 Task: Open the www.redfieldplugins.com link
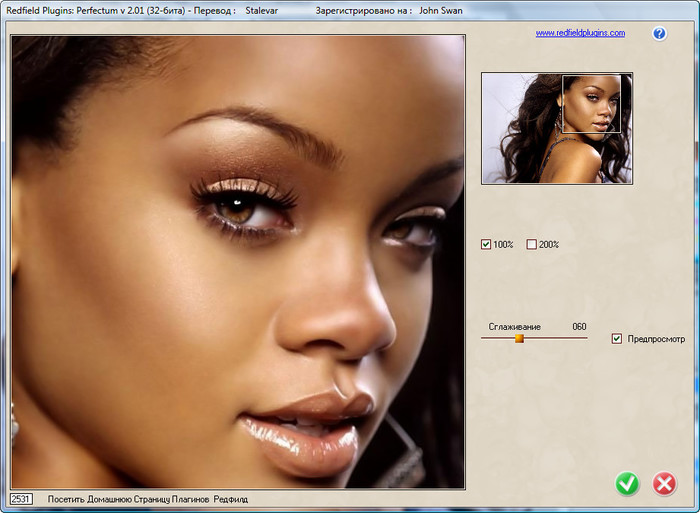tap(580, 33)
